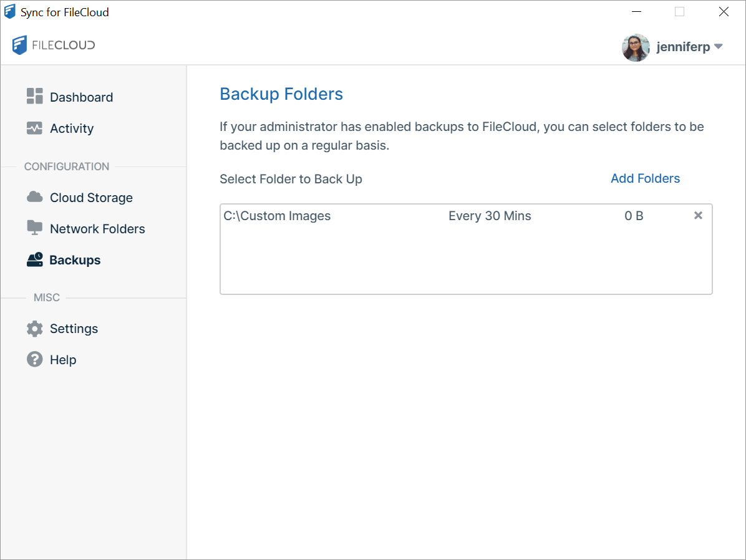Click the Dashboard grid icon
This screenshot has width=746, height=560.
point(34,96)
